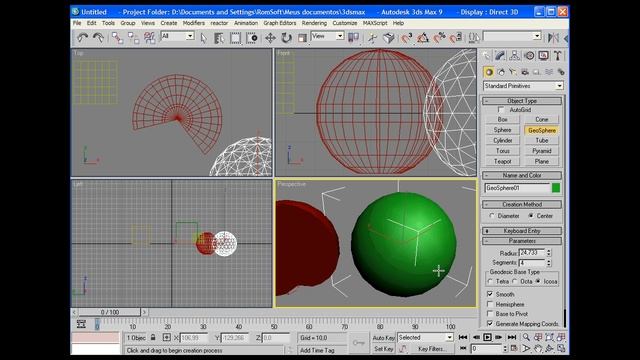Open the Modify panel tab icon
The height and width of the screenshot is (360, 640).
click(x=500, y=56)
